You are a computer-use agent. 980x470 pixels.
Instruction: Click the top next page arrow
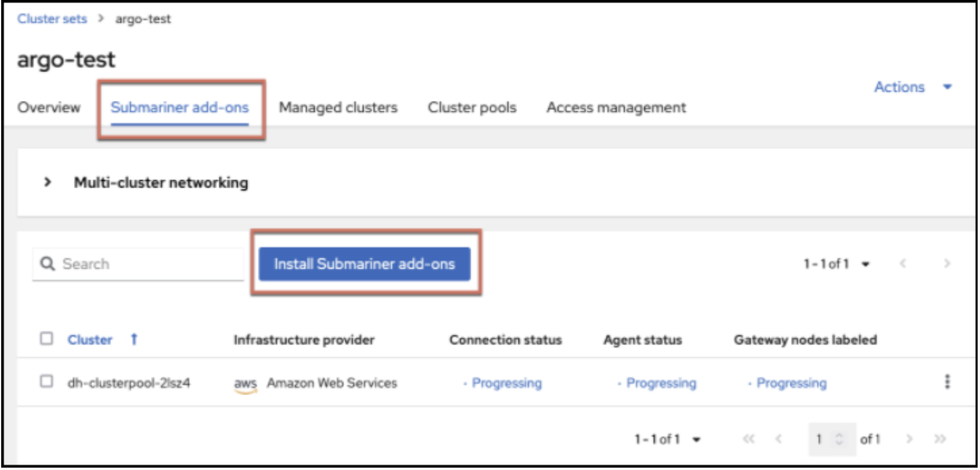[x=946, y=263]
